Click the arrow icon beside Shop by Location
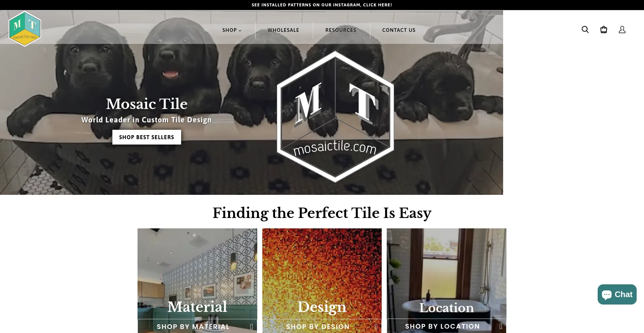The image size is (644, 333). pyautogui.click(x=501, y=326)
